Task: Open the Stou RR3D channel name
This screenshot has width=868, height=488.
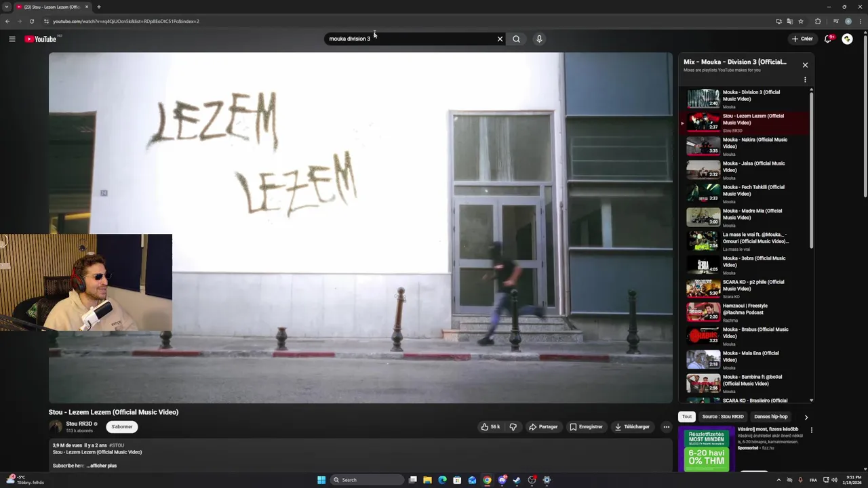Action: click(x=79, y=424)
